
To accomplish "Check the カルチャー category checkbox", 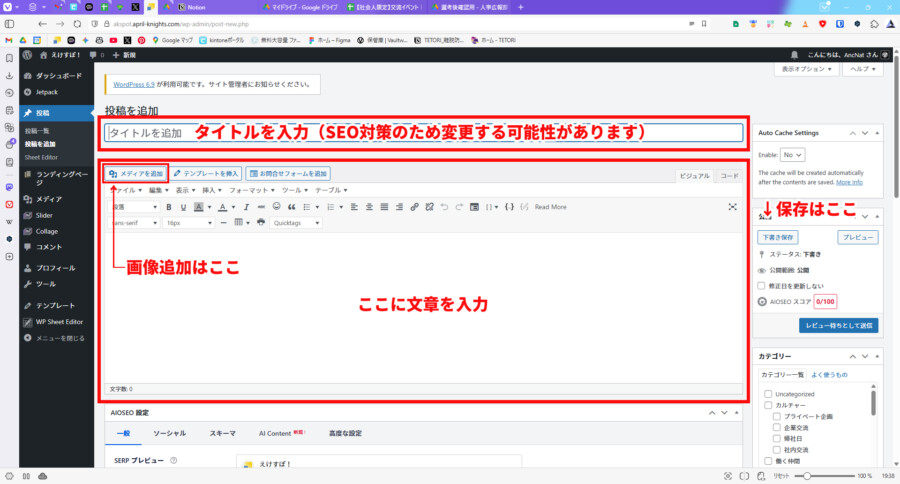I will click(768, 405).
